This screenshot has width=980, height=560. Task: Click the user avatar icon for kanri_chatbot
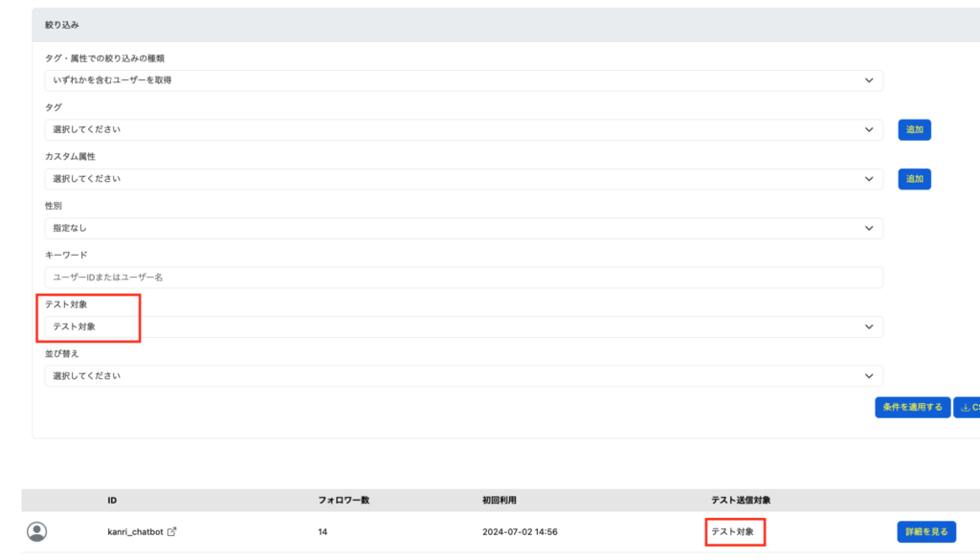pyautogui.click(x=37, y=531)
